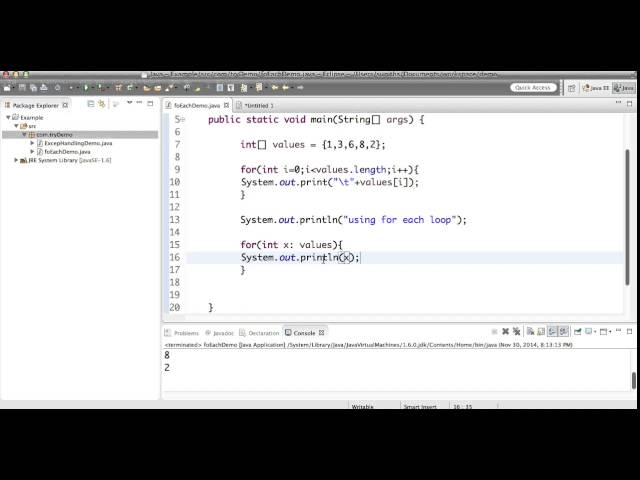Minimize the Console view panel
The width and height of the screenshot is (640, 480).
tap(618, 331)
